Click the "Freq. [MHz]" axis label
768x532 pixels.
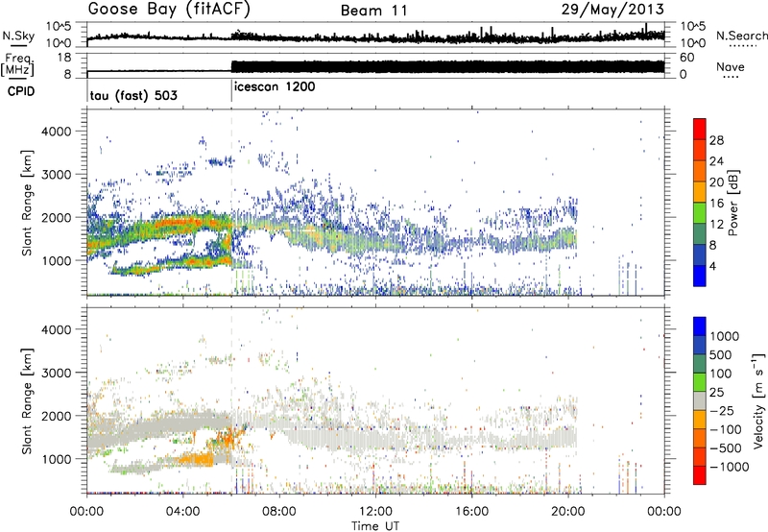[x=18, y=65]
